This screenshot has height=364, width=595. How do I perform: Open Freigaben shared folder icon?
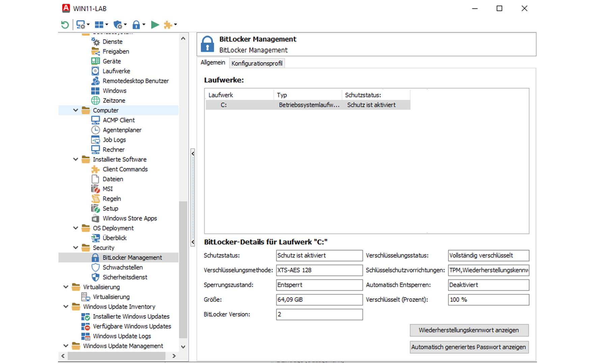(x=96, y=52)
